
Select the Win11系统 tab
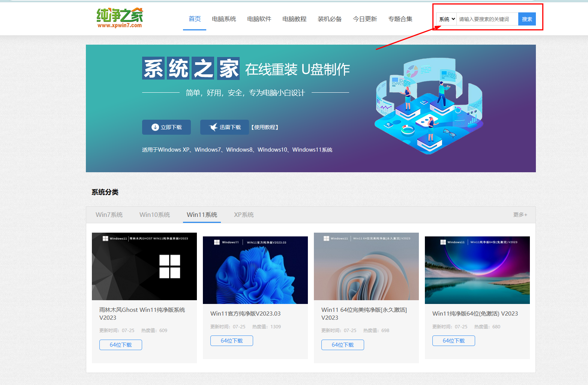pyautogui.click(x=202, y=215)
